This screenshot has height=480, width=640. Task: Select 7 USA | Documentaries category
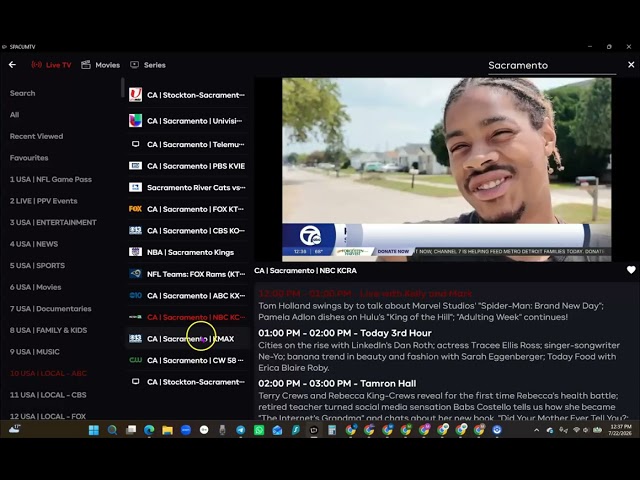click(x=51, y=309)
